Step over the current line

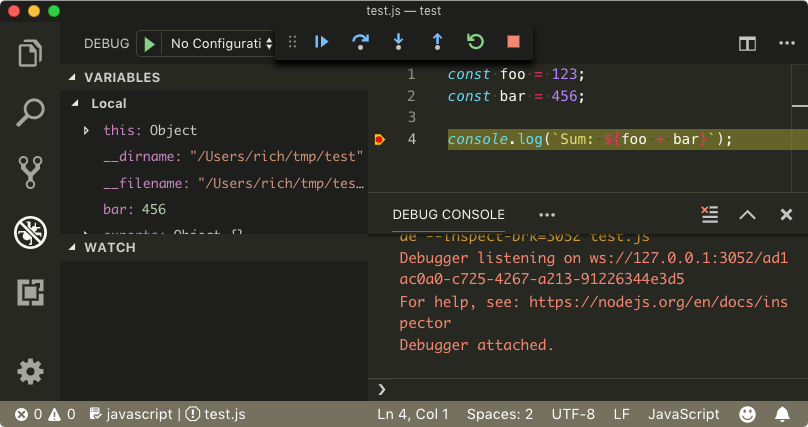(x=360, y=42)
